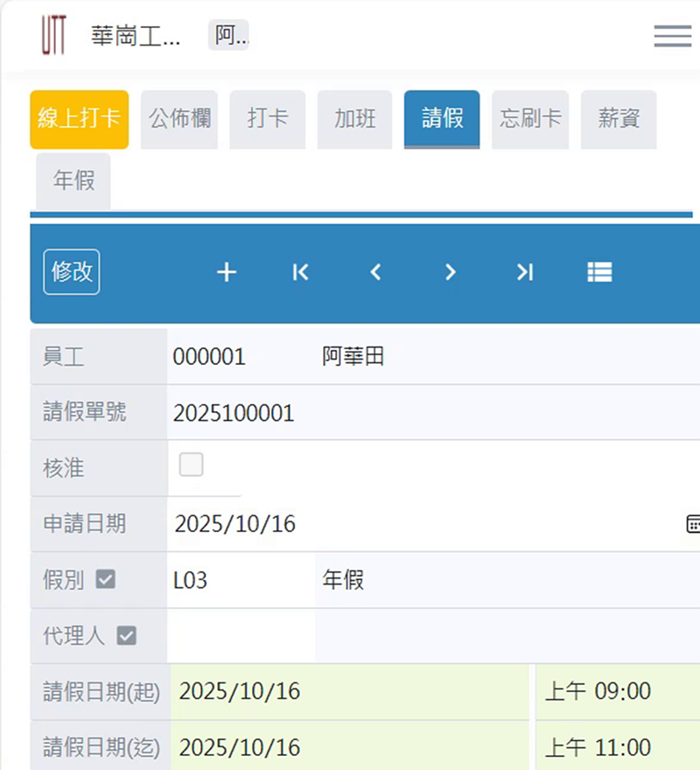Toggle the checkbox beside 代理人
Image resolution: width=700 pixels, height=770 pixels.
pos(126,636)
